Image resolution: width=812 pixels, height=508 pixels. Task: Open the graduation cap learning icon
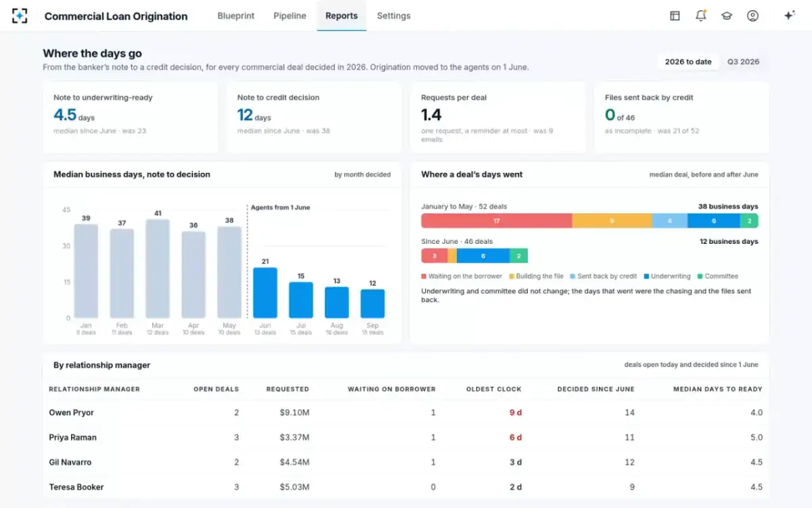727,16
